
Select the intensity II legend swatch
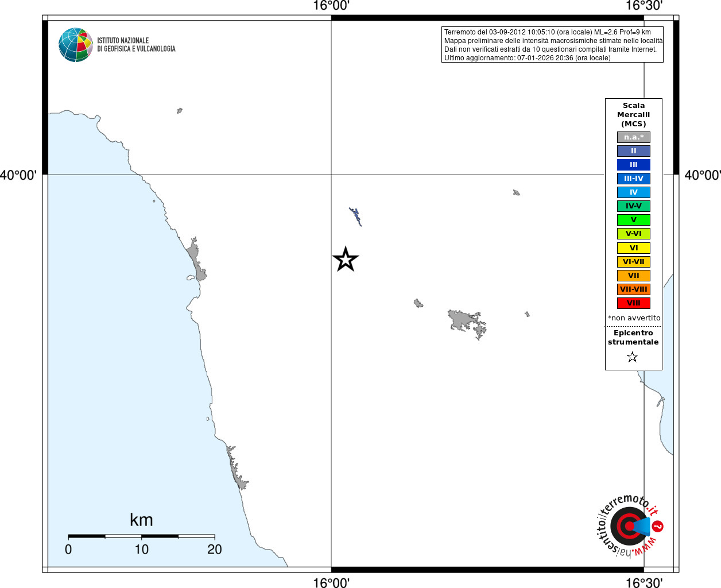click(x=634, y=151)
